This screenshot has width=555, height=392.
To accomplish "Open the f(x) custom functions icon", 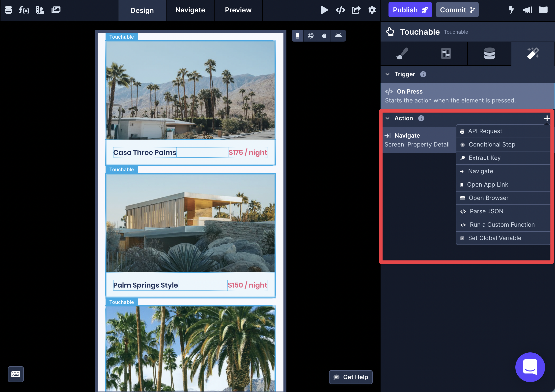I will pos(24,10).
